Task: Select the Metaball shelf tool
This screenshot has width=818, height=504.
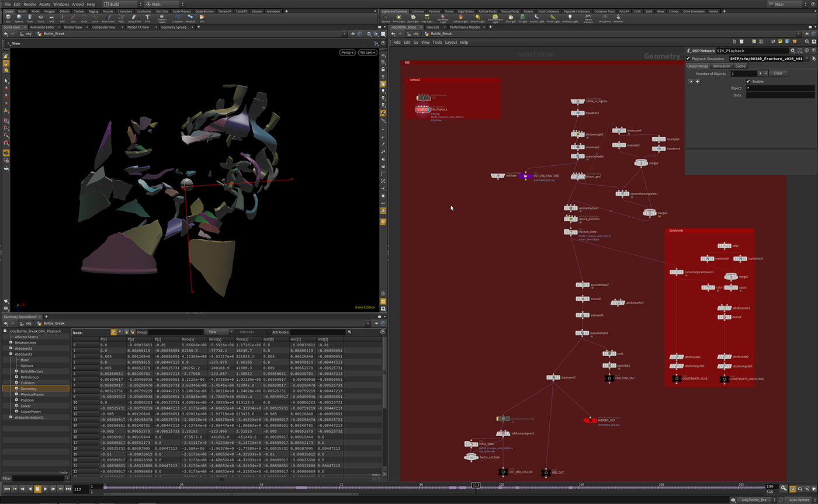Action: 189,18
